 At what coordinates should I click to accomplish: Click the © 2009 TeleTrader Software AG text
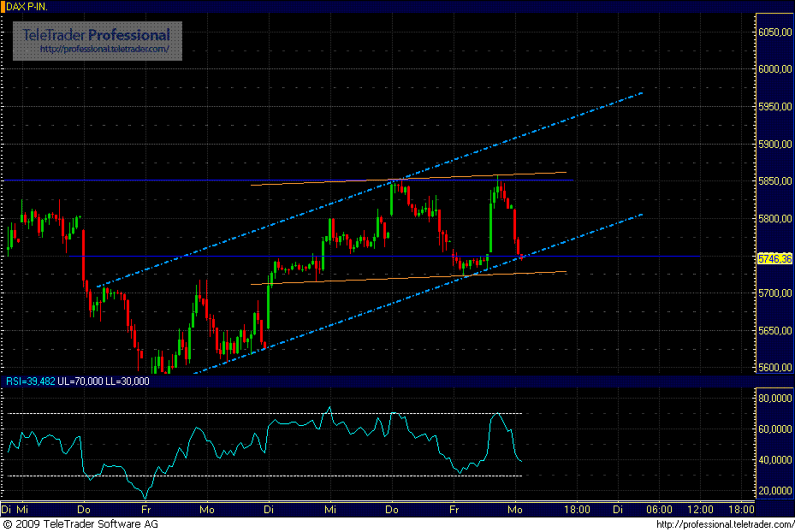click(81, 525)
